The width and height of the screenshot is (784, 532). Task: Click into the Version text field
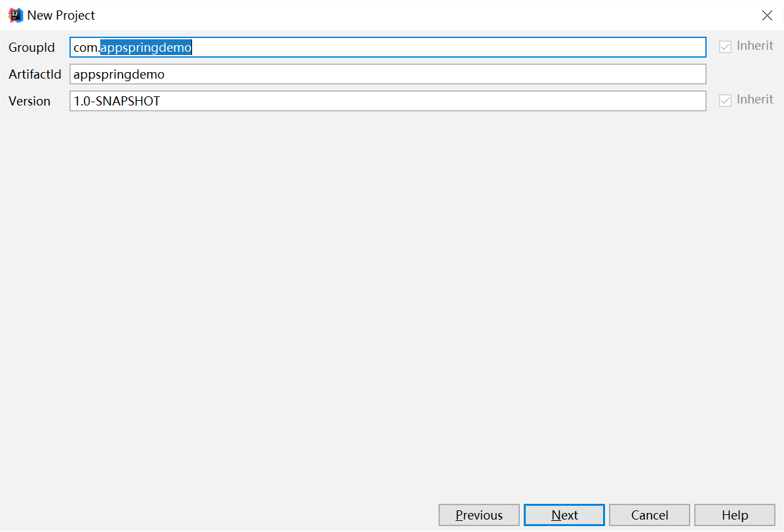pyautogui.click(x=387, y=101)
